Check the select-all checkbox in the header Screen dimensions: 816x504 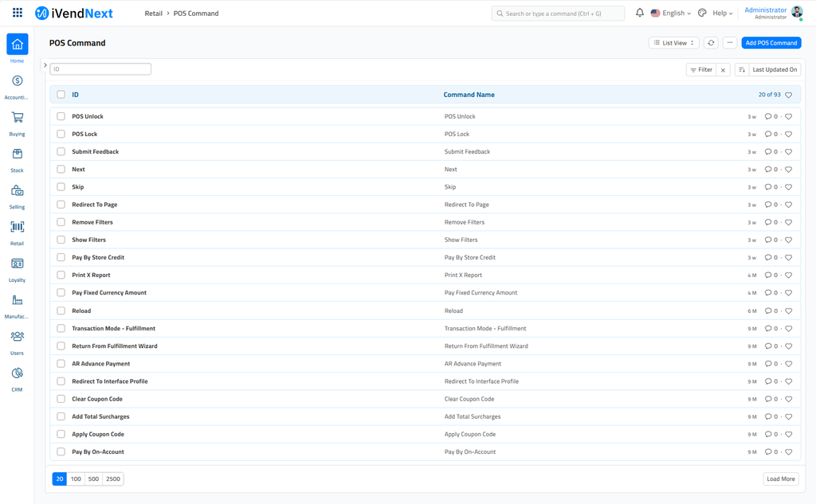coord(61,94)
